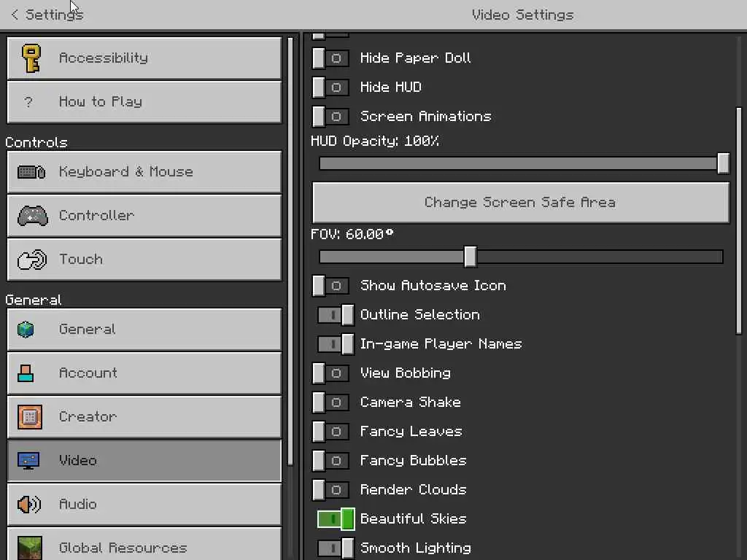
Task: Toggle Smooth Lighting switch
Action: (336, 548)
